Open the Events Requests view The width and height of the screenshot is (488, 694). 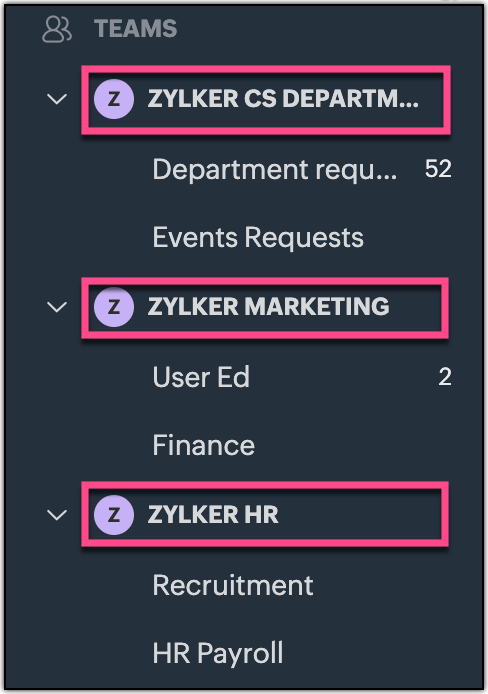(x=258, y=237)
